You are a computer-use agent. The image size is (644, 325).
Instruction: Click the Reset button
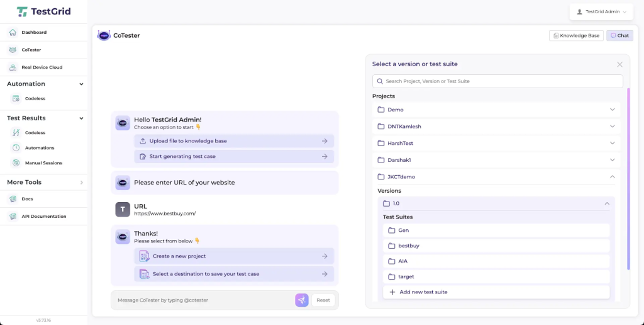coord(323,300)
